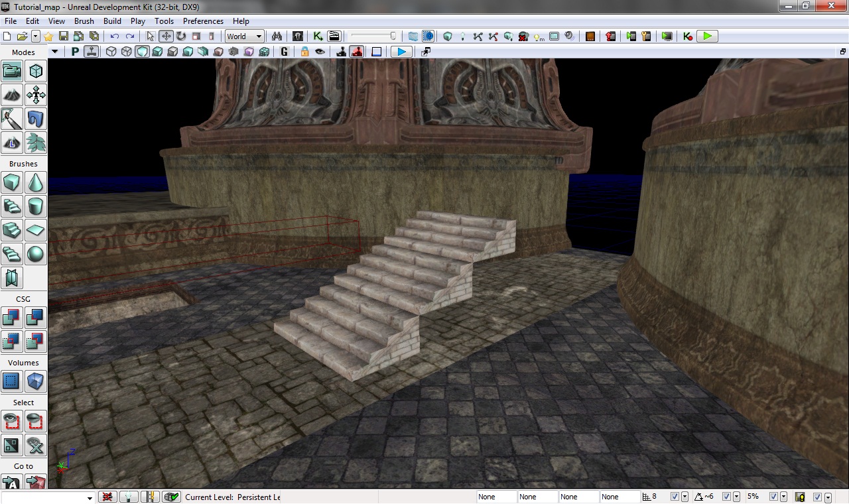Image resolution: width=849 pixels, height=504 pixels.
Task: Toggle rotation grid snapping checkbox
Action: coord(726,497)
